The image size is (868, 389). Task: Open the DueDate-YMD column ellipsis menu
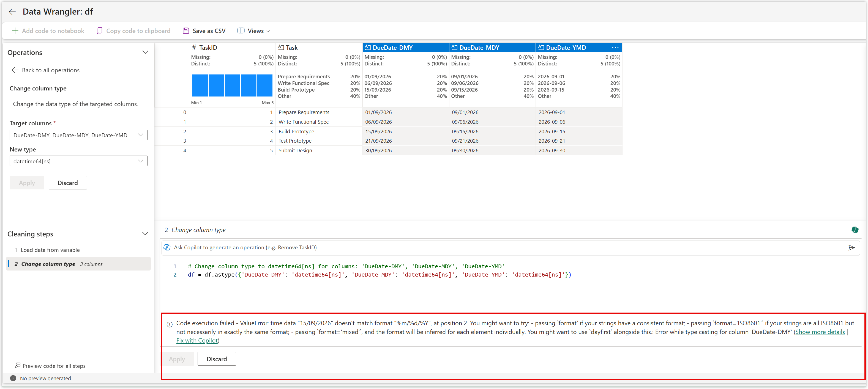(x=615, y=48)
